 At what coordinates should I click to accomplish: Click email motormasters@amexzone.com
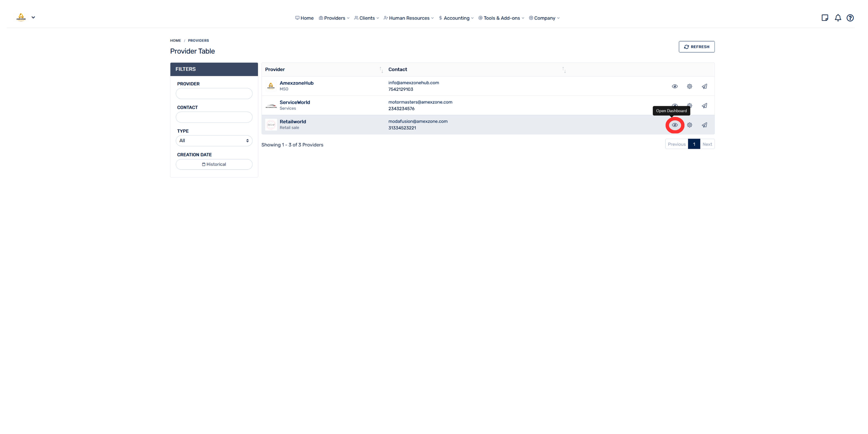pos(420,102)
